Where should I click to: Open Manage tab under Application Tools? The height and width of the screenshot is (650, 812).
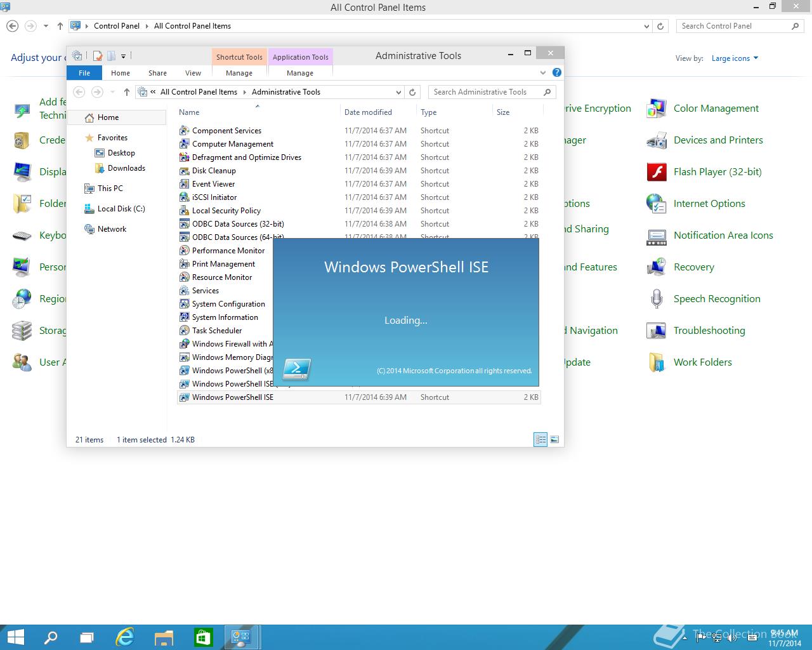300,73
